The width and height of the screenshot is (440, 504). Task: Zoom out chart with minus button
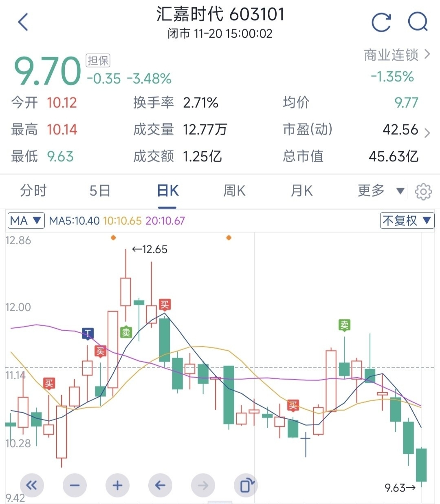click(x=75, y=485)
